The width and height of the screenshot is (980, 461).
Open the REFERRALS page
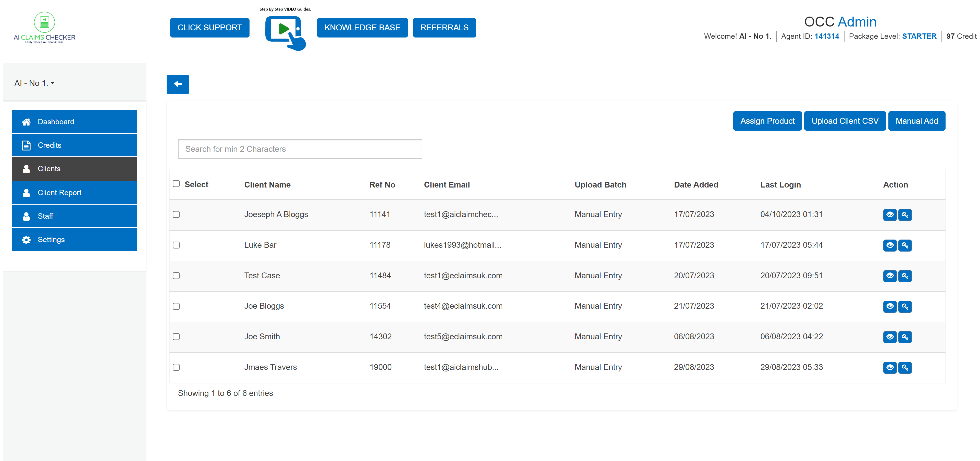[444, 28]
